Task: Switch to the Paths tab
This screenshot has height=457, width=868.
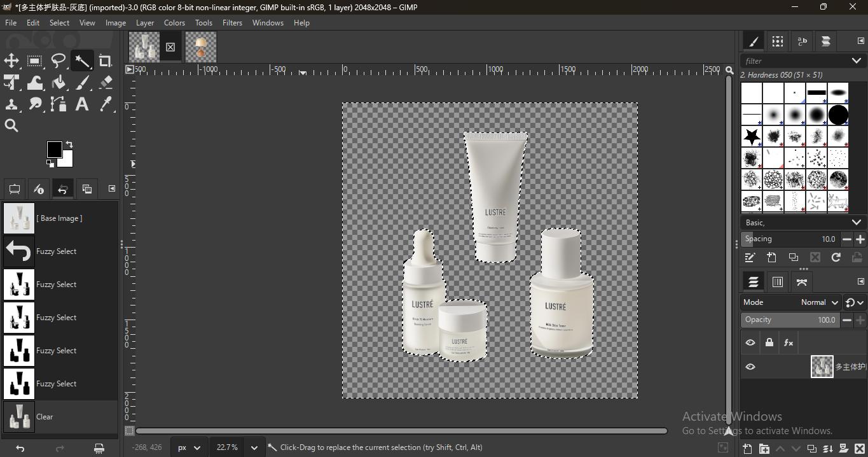Action: [x=801, y=282]
